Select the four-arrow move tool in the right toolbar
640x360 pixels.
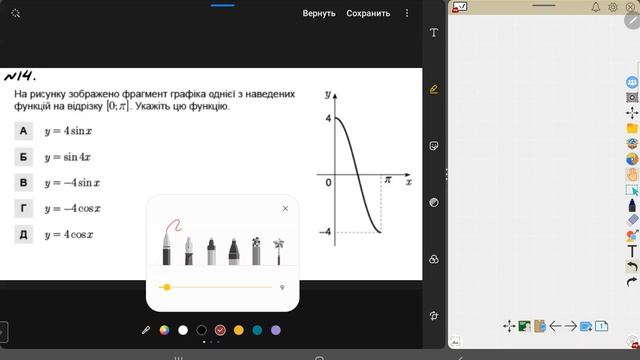632,113
